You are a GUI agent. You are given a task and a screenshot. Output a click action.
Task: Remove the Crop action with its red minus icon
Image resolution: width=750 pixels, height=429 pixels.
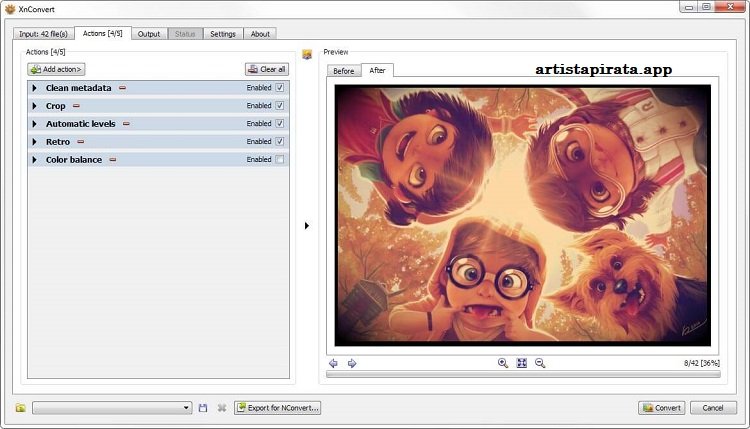point(76,106)
